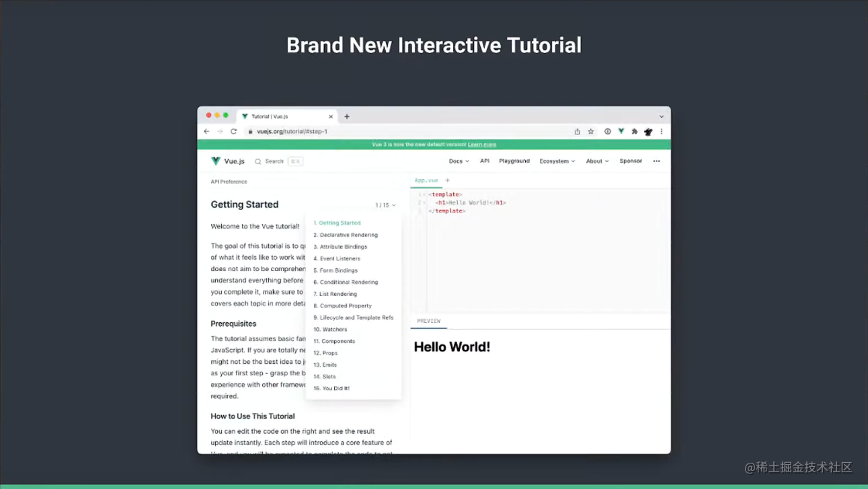Bookmark this page with the star icon

pyautogui.click(x=591, y=132)
